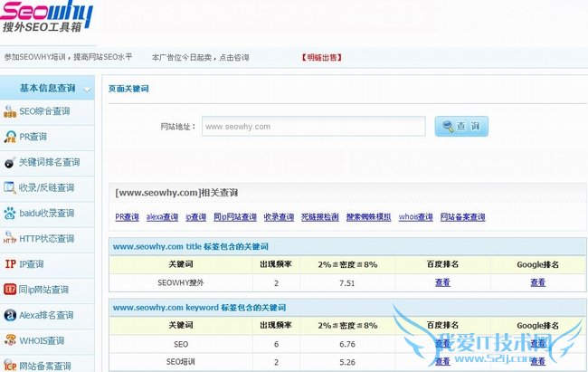Click the 查询 search button

461,126
